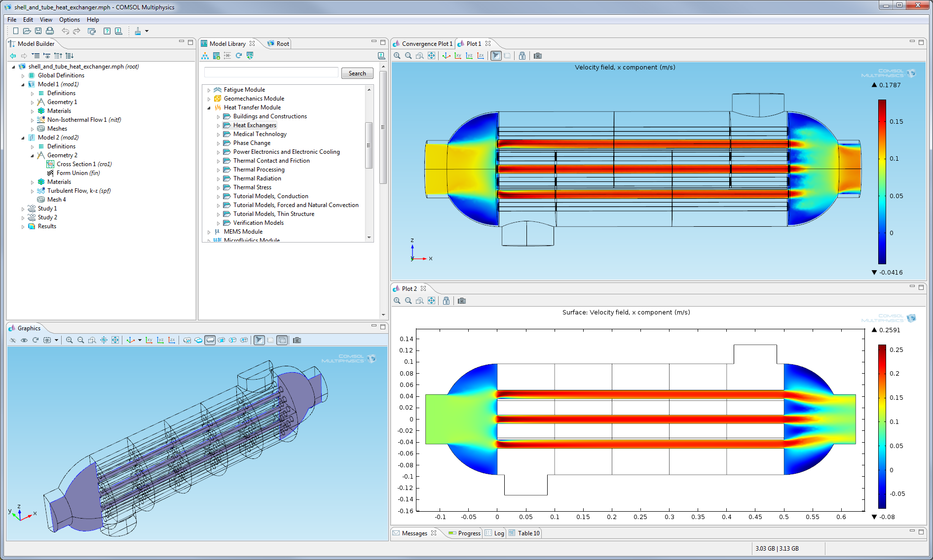
Task: Click the Add Model to Library icon
Action: tap(216, 56)
